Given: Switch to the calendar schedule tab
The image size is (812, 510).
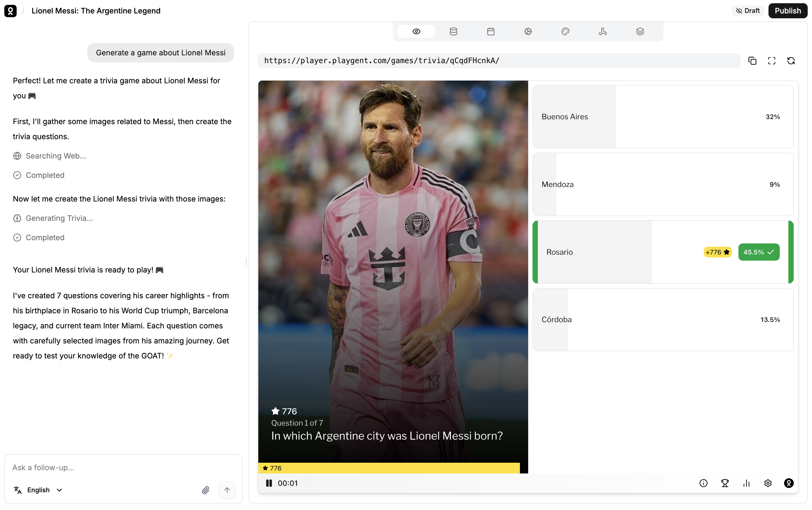Looking at the screenshot, I should (491, 31).
